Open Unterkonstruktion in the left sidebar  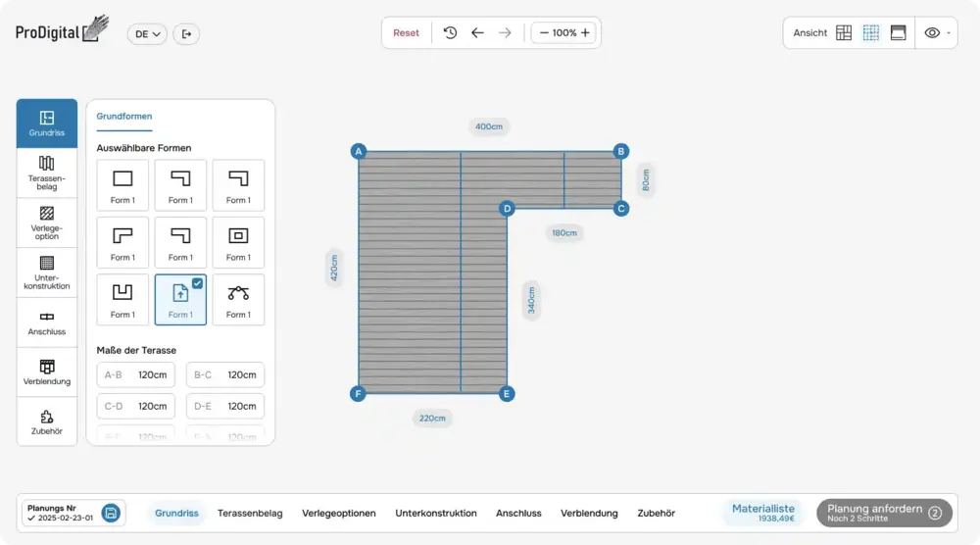(47, 272)
